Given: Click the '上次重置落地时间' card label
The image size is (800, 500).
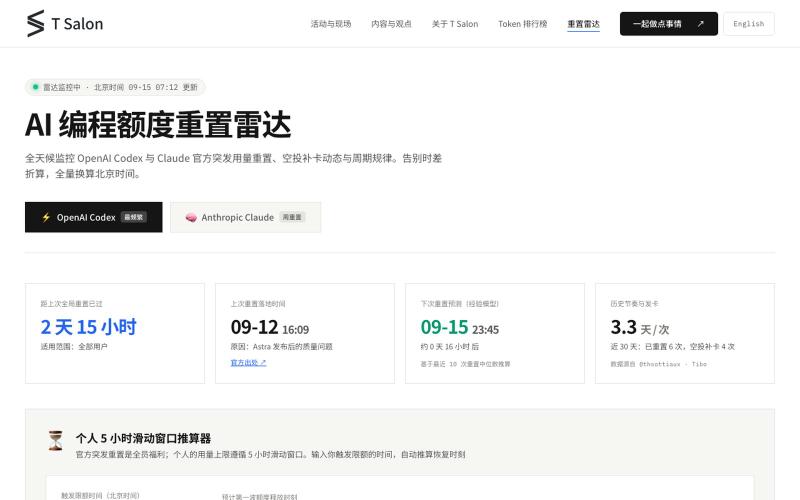Looking at the screenshot, I should (258, 304).
